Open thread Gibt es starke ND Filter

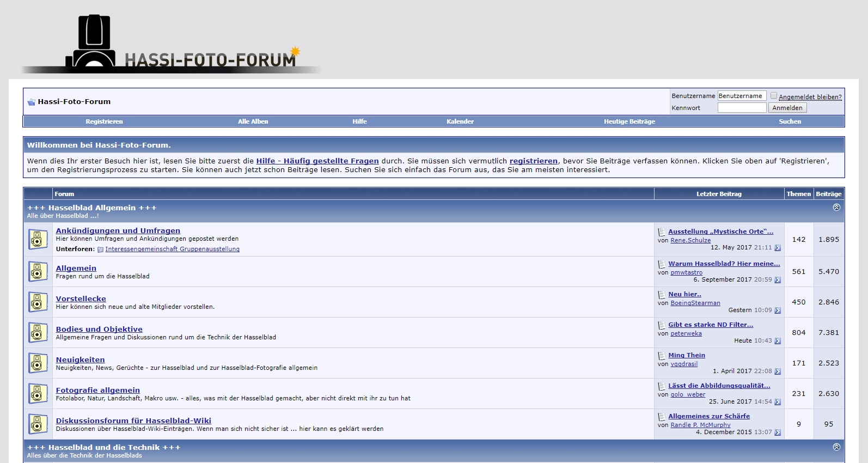coord(711,325)
